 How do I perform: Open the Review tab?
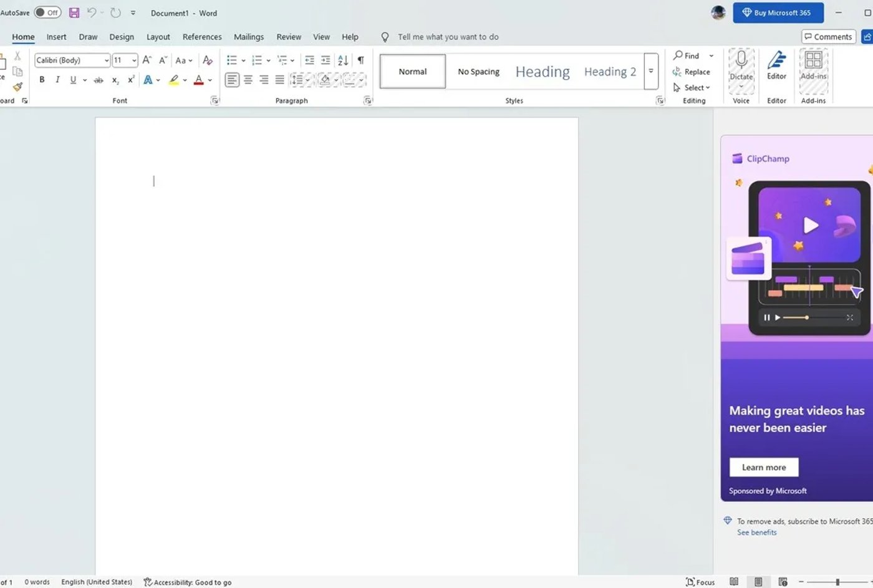(288, 37)
